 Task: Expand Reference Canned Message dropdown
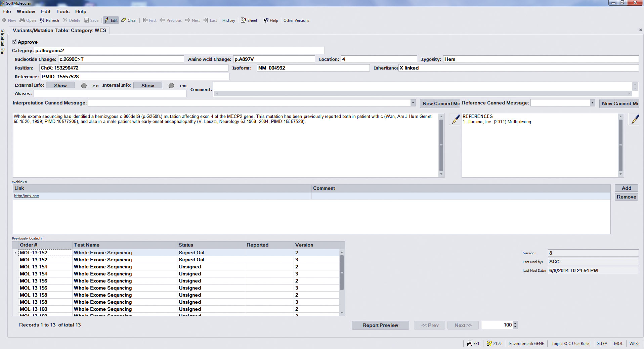(x=592, y=103)
